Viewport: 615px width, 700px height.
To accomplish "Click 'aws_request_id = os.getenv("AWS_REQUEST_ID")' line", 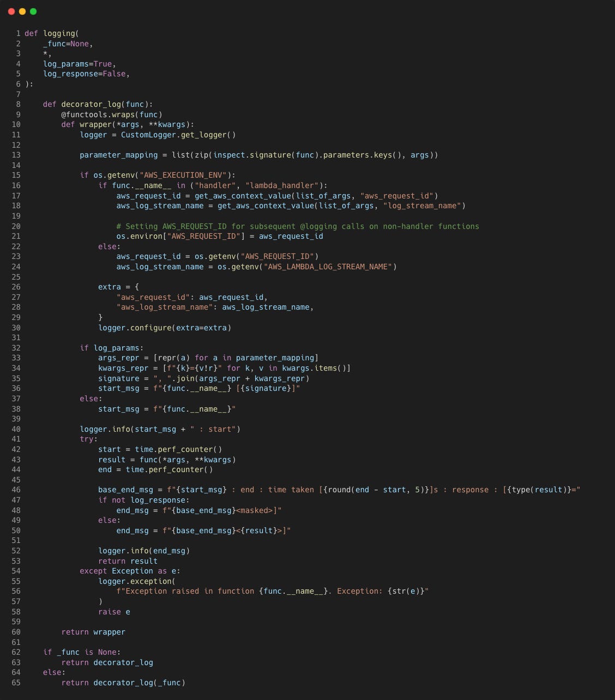I will point(218,256).
